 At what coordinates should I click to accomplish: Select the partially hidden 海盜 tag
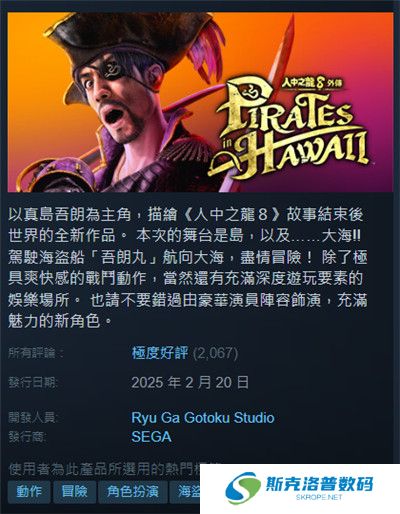point(185,491)
